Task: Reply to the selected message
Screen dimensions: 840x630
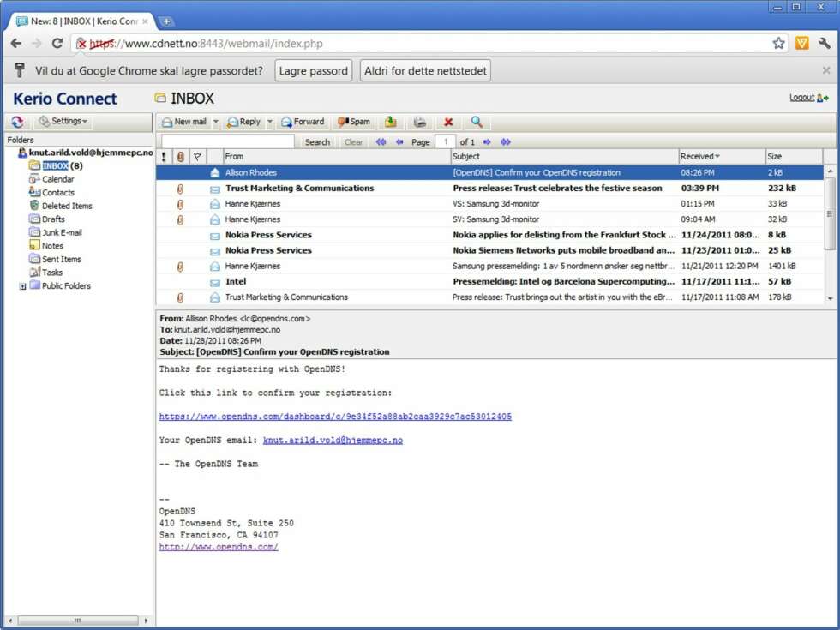Action: [x=243, y=122]
